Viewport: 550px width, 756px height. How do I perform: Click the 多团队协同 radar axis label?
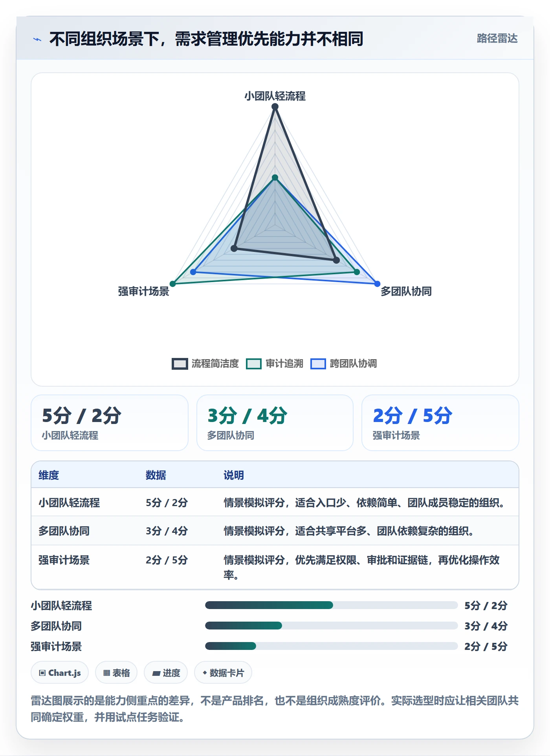pyautogui.click(x=406, y=291)
